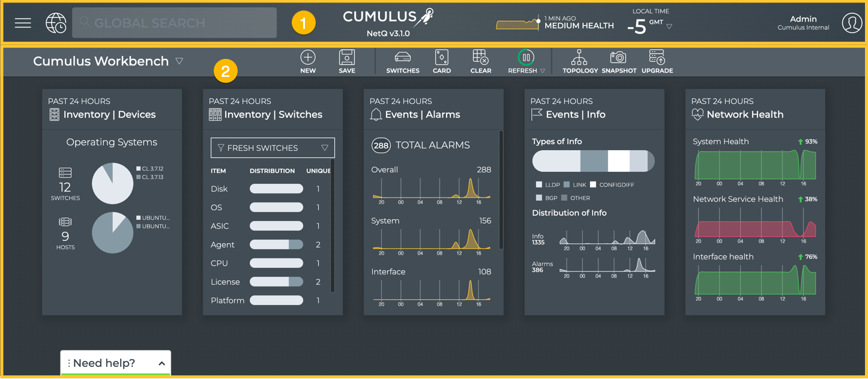The image size is (868, 379).
Task: Open the Admin user profile menu
Action: point(852,23)
